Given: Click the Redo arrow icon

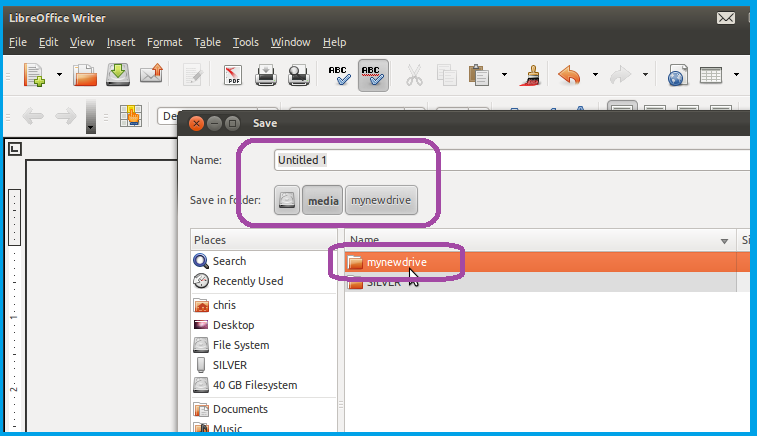Looking at the screenshot, I should pyautogui.click(x=620, y=75).
